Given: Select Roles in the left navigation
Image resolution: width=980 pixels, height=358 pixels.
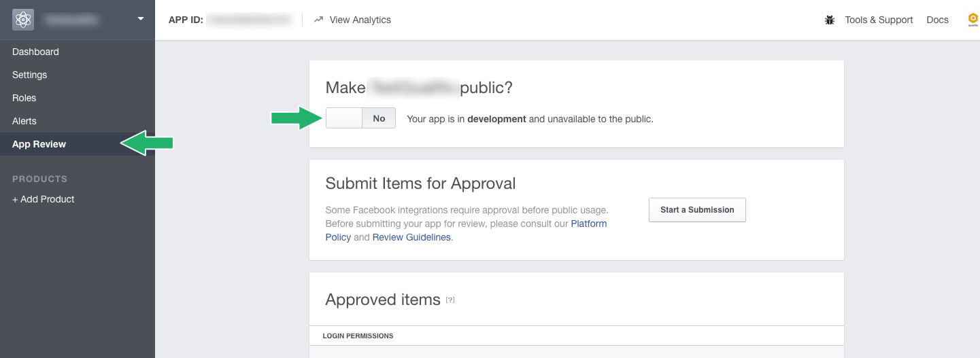Looking at the screenshot, I should click(x=24, y=98).
